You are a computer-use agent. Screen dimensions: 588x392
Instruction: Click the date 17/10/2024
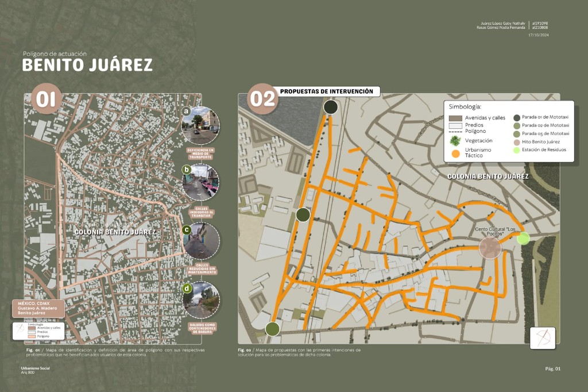click(539, 35)
